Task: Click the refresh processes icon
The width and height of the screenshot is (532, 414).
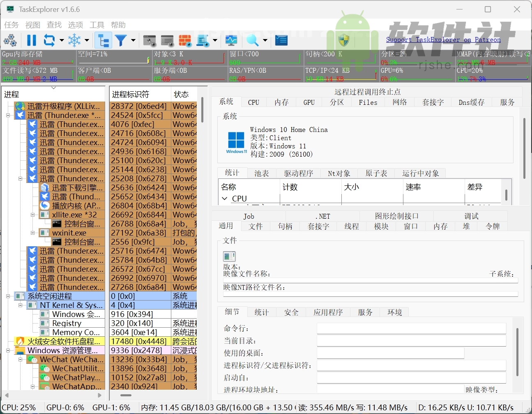Action: tap(48, 40)
